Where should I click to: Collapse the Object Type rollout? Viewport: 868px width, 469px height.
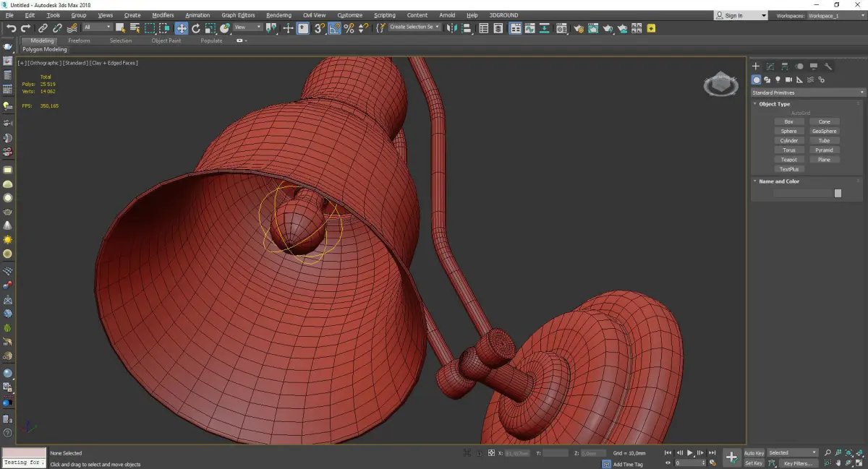[x=774, y=104]
